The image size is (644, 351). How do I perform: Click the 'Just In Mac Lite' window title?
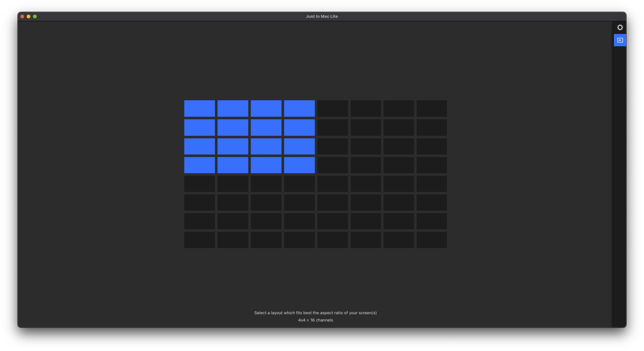[x=322, y=16]
